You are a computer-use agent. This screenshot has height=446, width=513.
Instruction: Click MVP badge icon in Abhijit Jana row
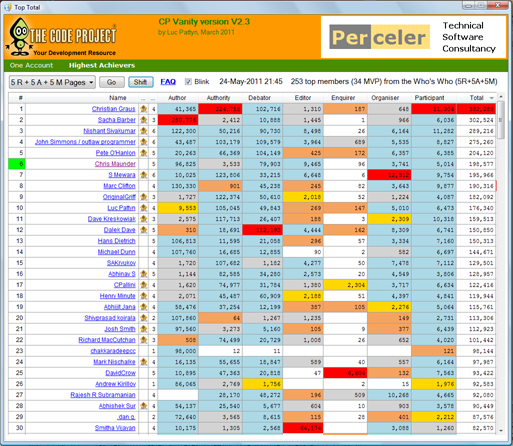144,307
